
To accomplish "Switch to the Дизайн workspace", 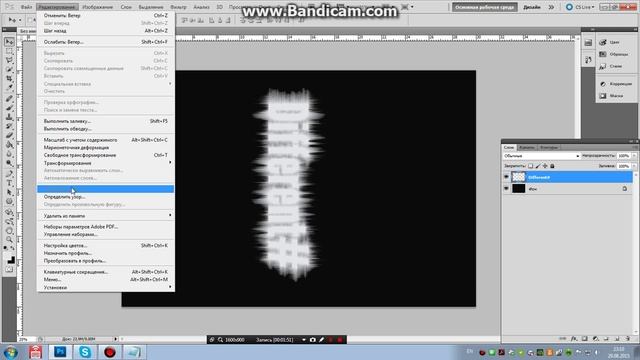I will [532, 7].
